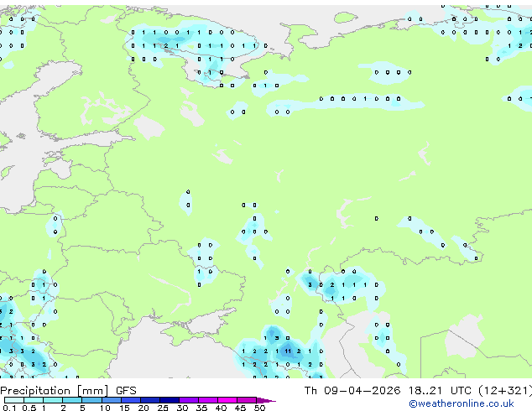Click the '11' precipitation value on the map

click(288, 351)
